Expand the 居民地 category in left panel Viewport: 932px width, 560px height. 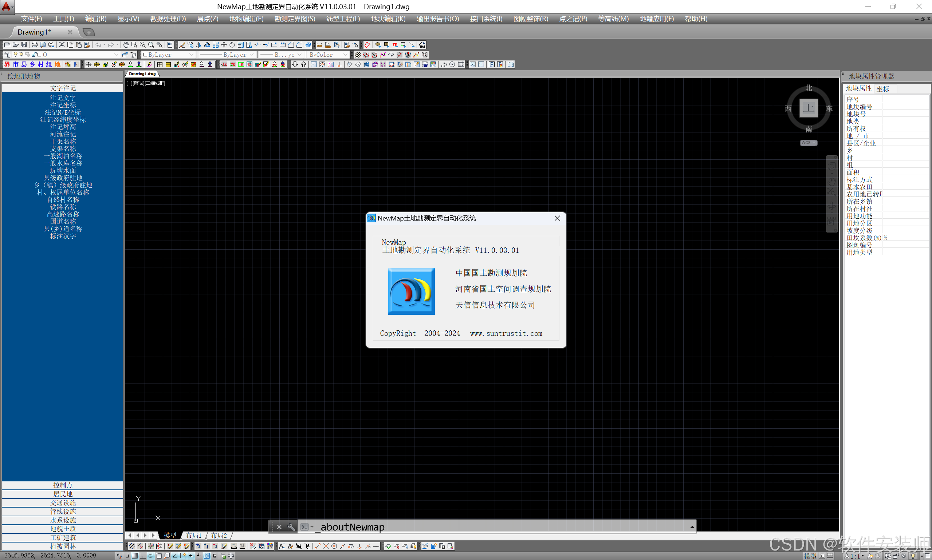63,494
